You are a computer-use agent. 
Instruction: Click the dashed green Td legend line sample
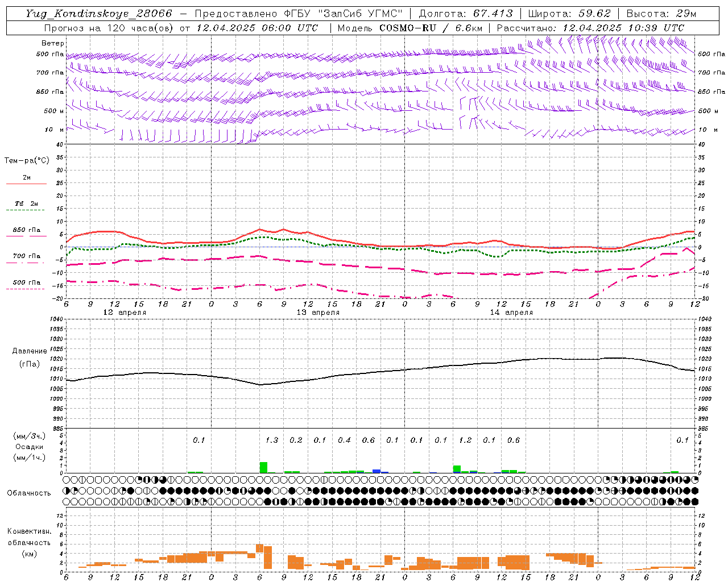(26, 210)
